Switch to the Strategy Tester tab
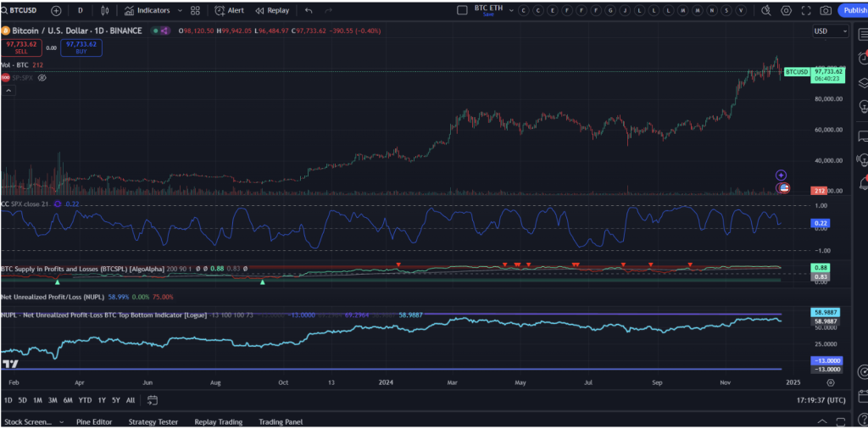This screenshot has width=868, height=429. pyautogui.click(x=153, y=421)
